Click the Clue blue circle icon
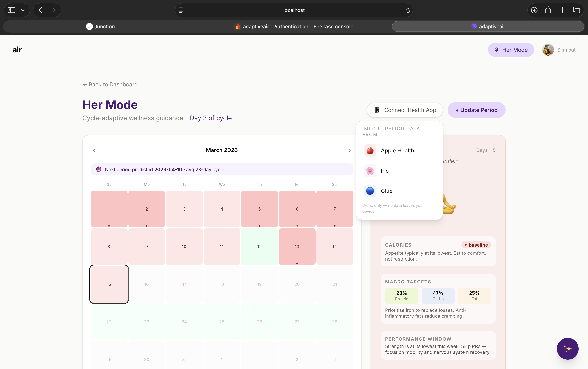Viewport: 588px width, 369px height. point(370,191)
